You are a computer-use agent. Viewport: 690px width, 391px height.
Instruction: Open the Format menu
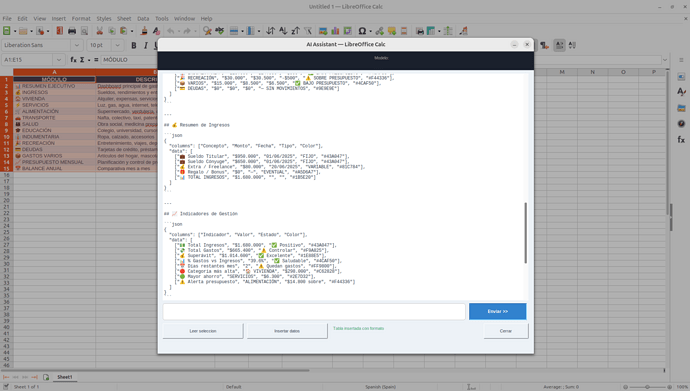pos(81,18)
